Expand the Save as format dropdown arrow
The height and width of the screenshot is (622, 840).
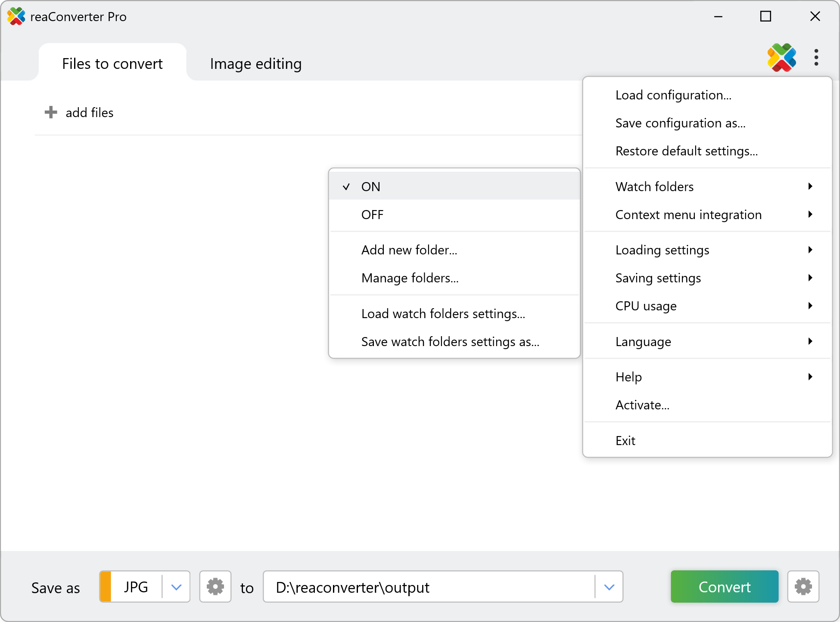[176, 587]
